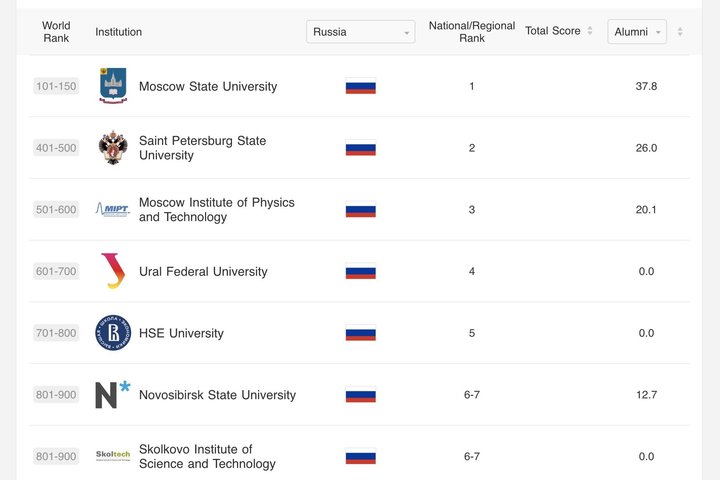Click Russian flag in Moscow State row
Viewport: 720px width, 480px height.
360,86
